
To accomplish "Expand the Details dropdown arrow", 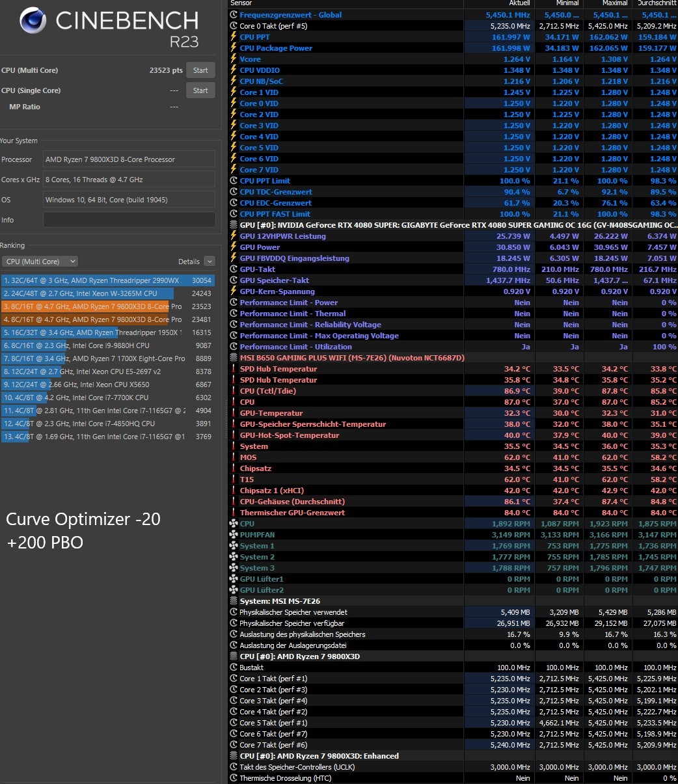I will [x=209, y=262].
